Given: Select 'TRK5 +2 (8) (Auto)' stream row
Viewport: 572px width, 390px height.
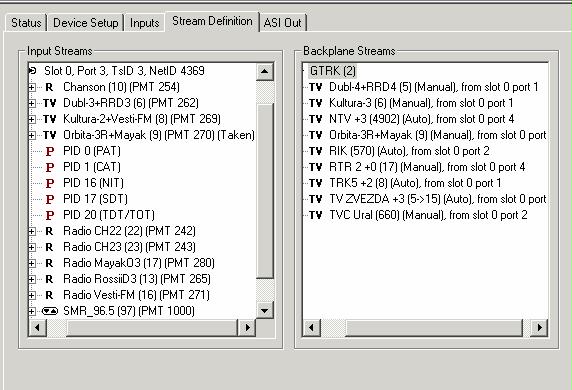Looking at the screenshot, I should tap(415, 183).
